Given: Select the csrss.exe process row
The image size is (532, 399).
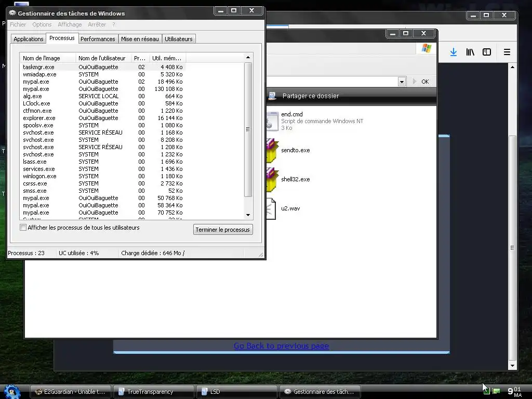Looking at the screenshot, I should 103,183.
